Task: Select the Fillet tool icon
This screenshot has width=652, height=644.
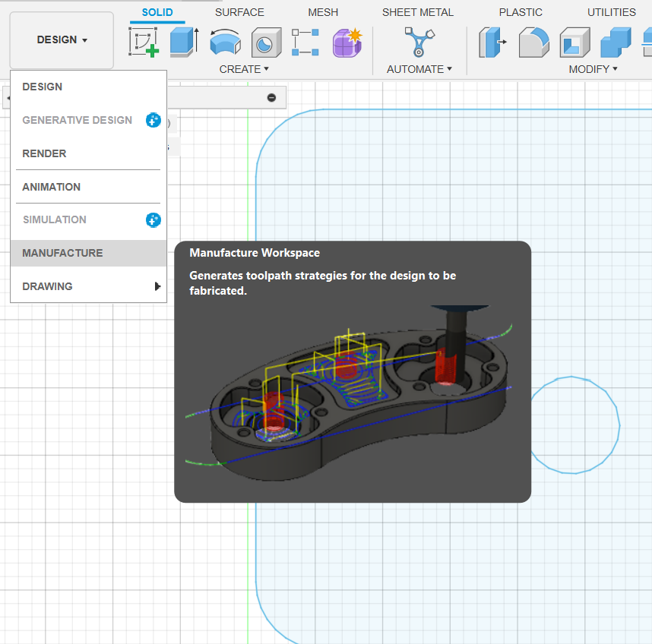Action: 534,42
